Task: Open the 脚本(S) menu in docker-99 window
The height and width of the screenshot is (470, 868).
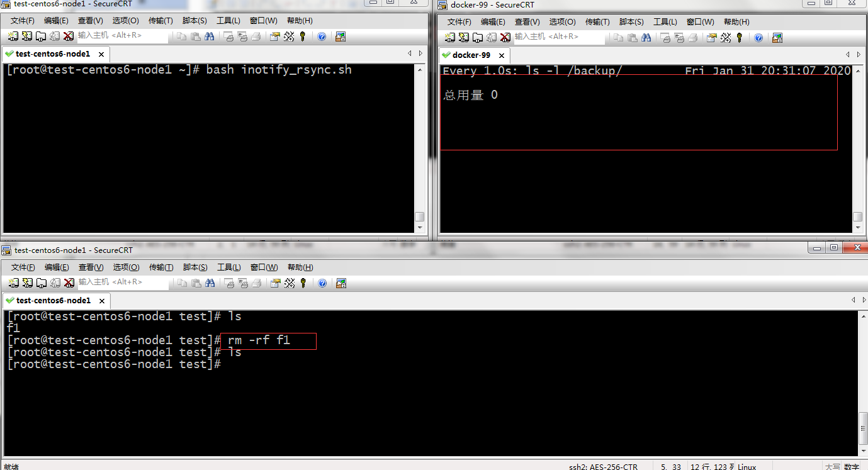Action: click(631, 22)
